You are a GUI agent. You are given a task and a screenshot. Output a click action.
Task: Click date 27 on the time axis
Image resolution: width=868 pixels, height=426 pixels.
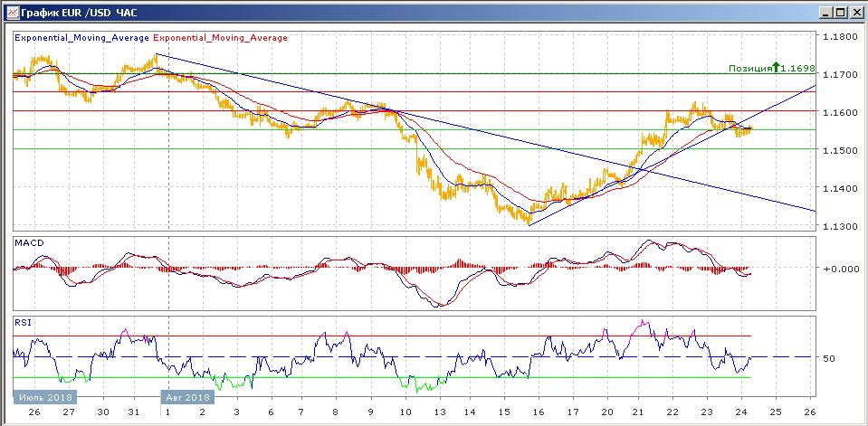click(69, 412)
